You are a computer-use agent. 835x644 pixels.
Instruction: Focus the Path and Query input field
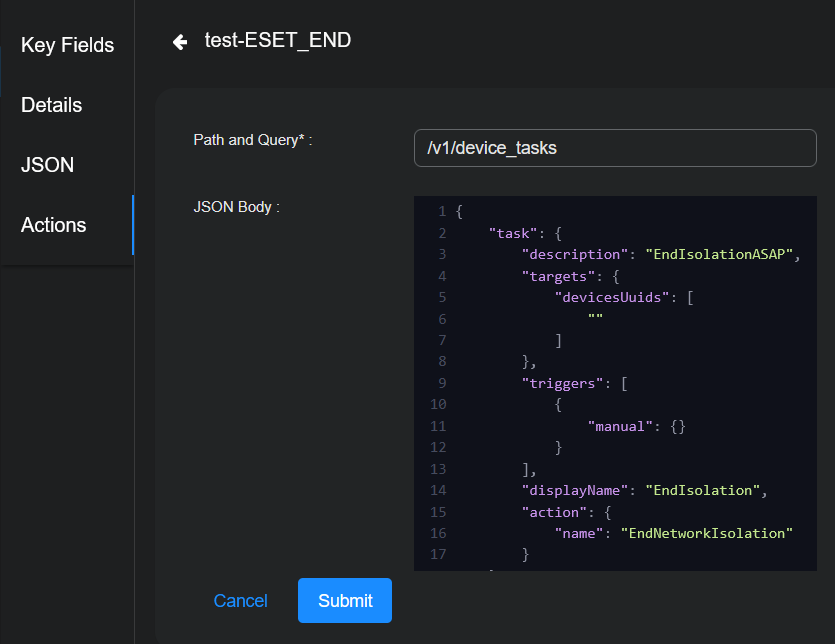[614, 148]
